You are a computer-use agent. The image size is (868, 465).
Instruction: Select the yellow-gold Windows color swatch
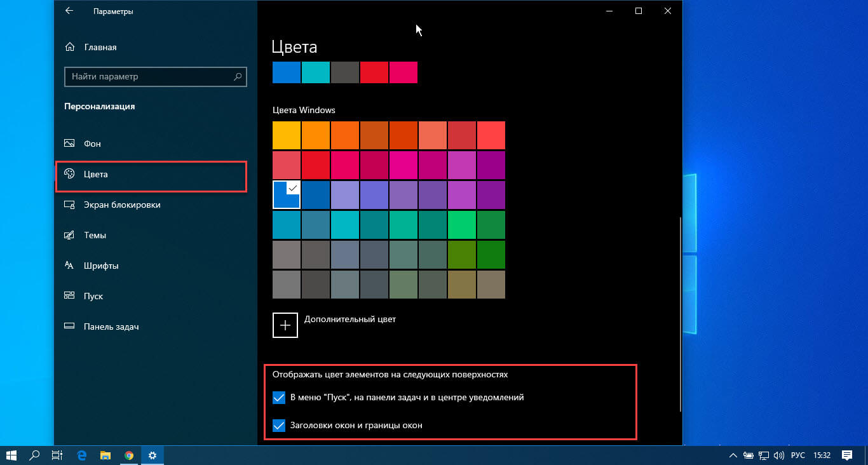pos(287,135)
